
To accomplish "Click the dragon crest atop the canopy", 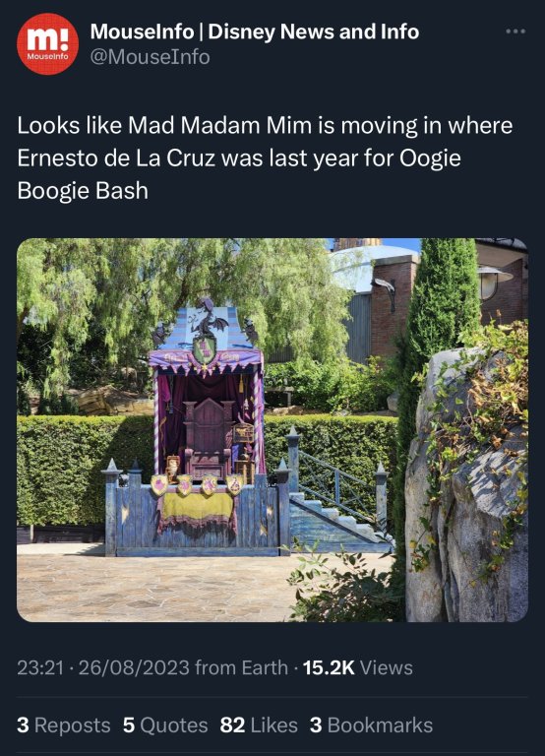I will pyautogui.click(x=206, y=333).
